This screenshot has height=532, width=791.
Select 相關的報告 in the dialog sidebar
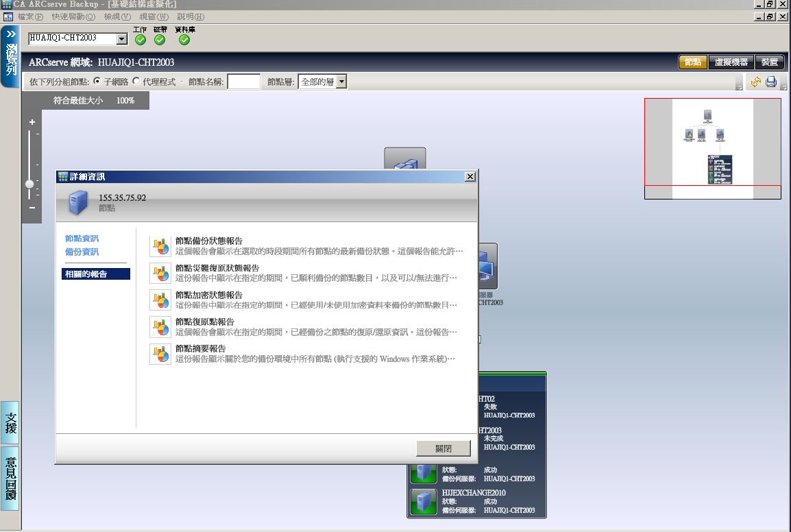pos(96,274)
